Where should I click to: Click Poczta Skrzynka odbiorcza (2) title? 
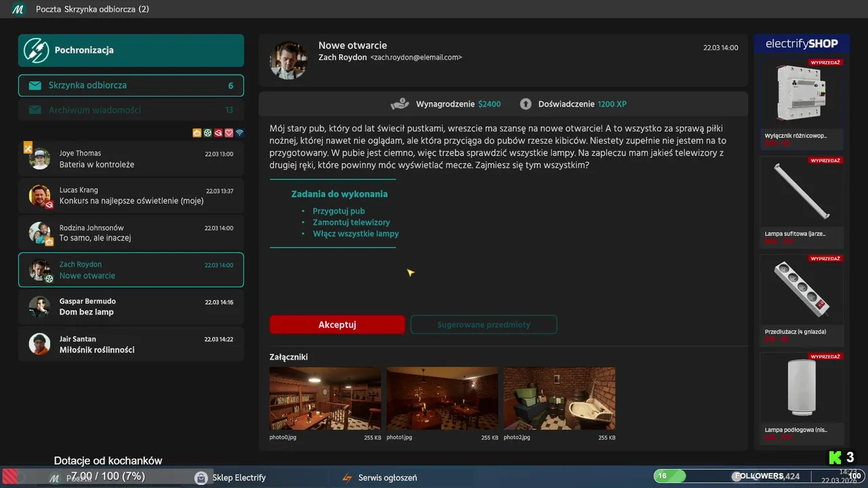[x=92, y=9]
